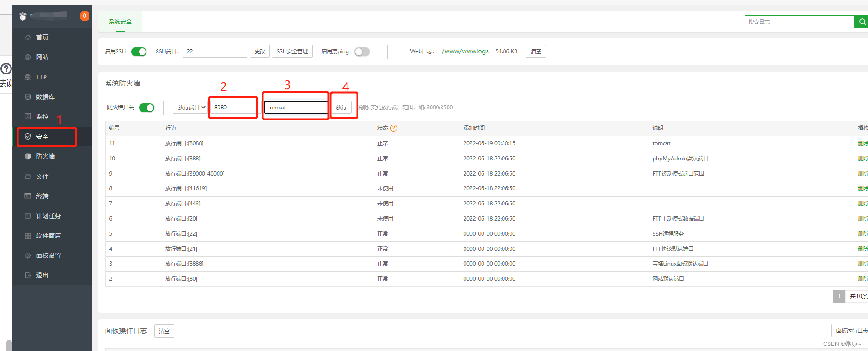Click the folder icon beside 文件
The height and width of the screenshot is (351, 868).
28,176
